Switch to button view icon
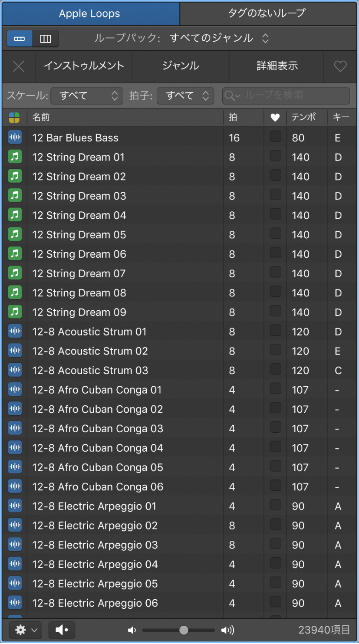359x644 pixels. point(20,39)
